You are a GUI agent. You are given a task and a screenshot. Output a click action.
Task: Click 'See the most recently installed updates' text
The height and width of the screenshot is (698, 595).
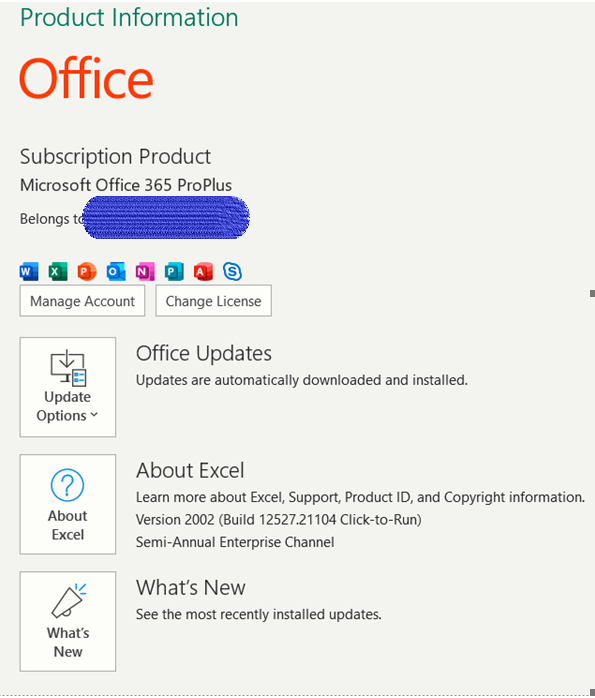click(259, 614)
